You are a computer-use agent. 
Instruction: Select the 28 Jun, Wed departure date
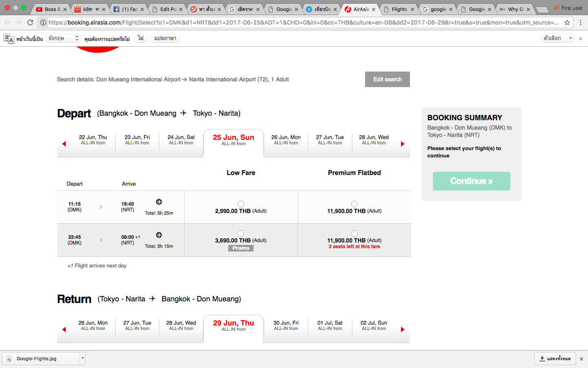tap(374, 140)
